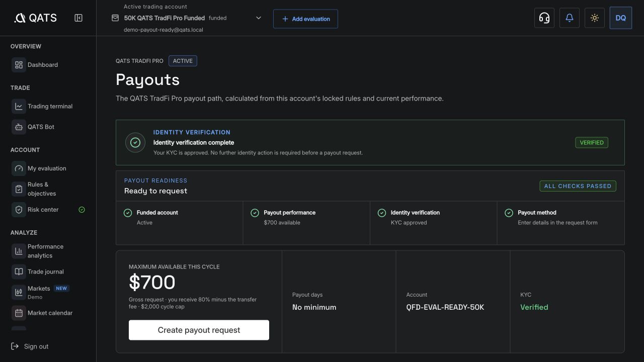The width and height of the screenshot is (644, 362).
Task: Click Sign out arrow icon
Action: tap(15, 346)
